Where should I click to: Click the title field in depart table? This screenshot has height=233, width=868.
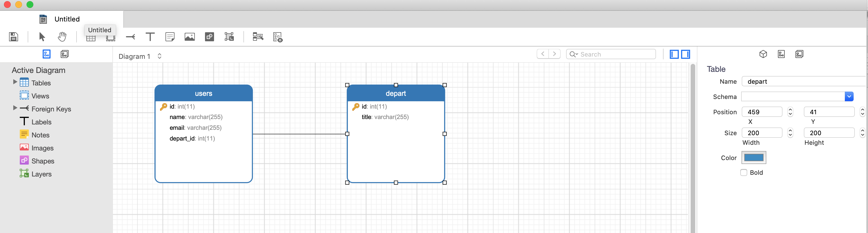[385, 117]
